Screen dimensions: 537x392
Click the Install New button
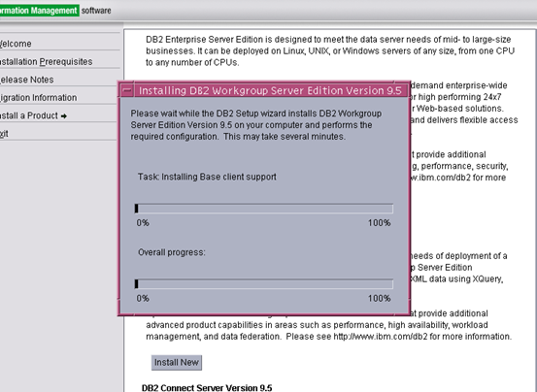(x=177, y=363)
